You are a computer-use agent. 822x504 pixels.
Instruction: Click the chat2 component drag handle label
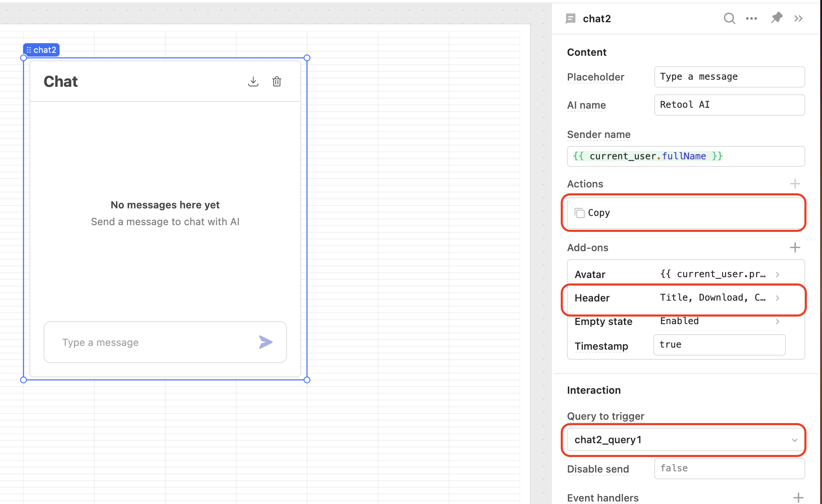coord(41,50)
